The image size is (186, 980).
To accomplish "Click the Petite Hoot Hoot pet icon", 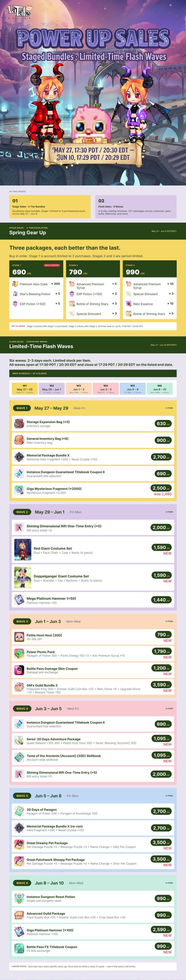I will pyautogui.click(x=19, y=637).
